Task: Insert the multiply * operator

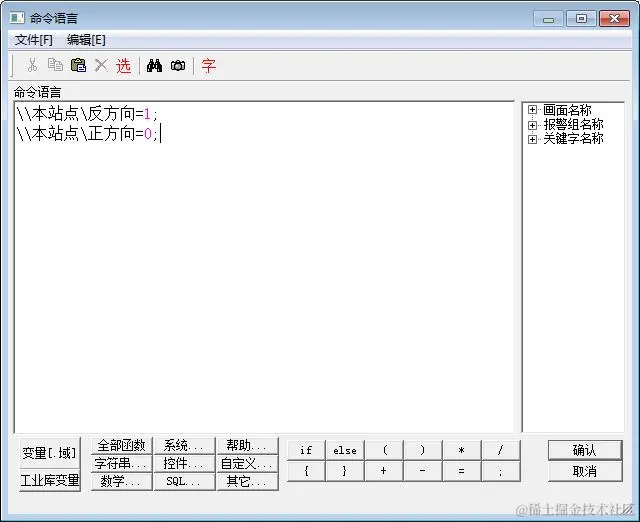Action: point(462,450)
